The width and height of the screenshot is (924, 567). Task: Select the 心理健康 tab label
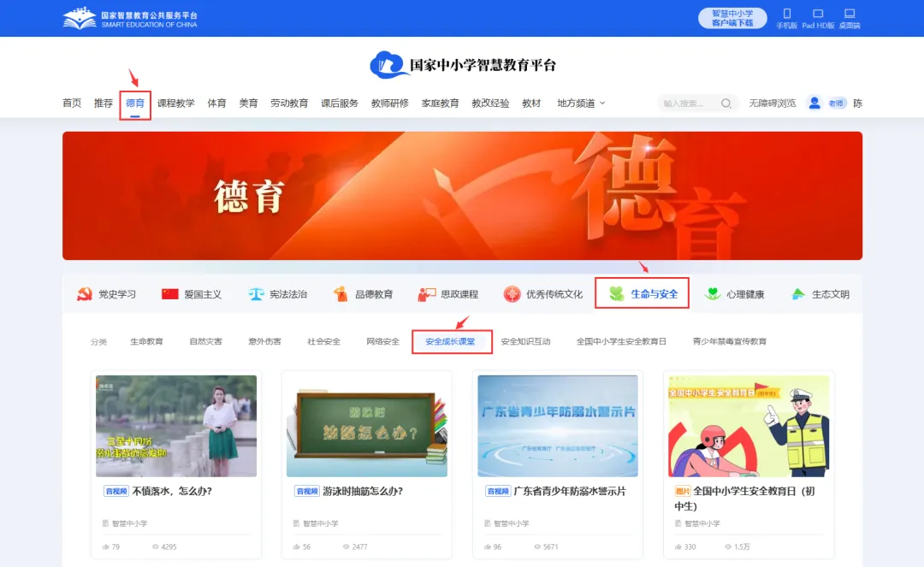pos(745,294)
